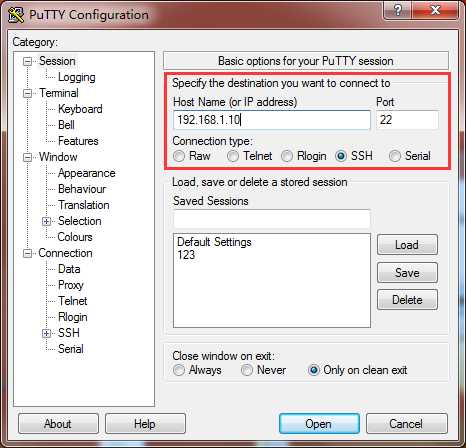
Task: Open the Features settings category
Action: [x=78, y=141]
